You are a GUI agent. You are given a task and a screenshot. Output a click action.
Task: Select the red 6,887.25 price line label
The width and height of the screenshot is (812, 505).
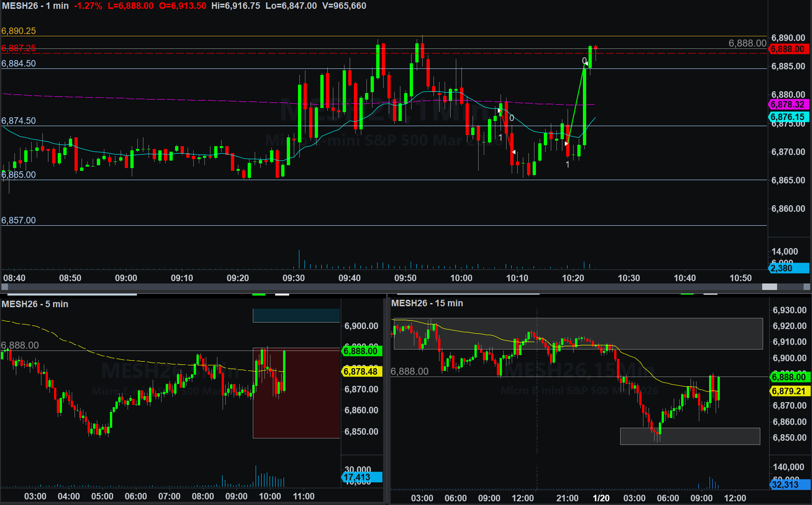[x=19, y=48]
